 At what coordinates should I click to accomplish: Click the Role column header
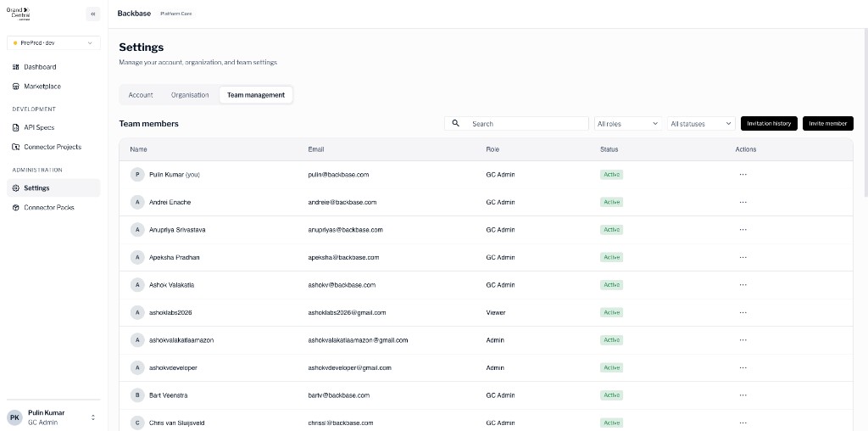492,149
